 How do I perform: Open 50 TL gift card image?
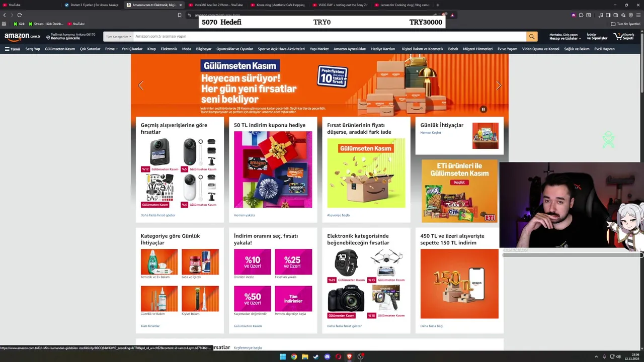(x=273, y=169)
